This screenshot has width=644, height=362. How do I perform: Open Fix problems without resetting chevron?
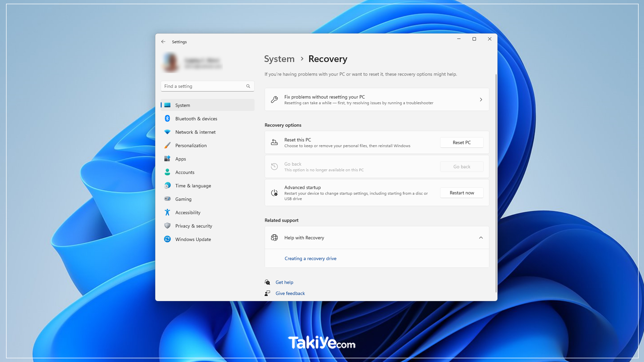[481, 100]
